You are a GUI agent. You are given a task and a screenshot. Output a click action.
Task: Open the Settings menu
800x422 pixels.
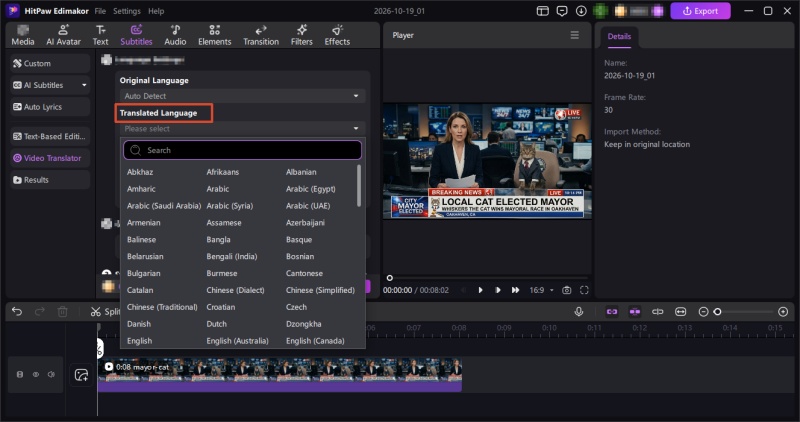[x=127, y=11]
